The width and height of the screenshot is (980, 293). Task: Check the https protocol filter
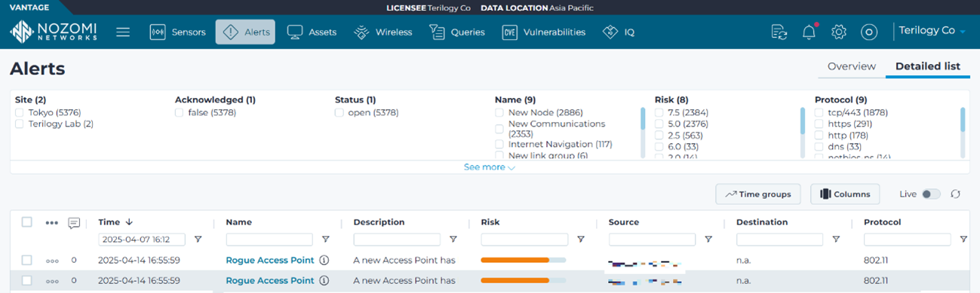click(x=819, y=124)
